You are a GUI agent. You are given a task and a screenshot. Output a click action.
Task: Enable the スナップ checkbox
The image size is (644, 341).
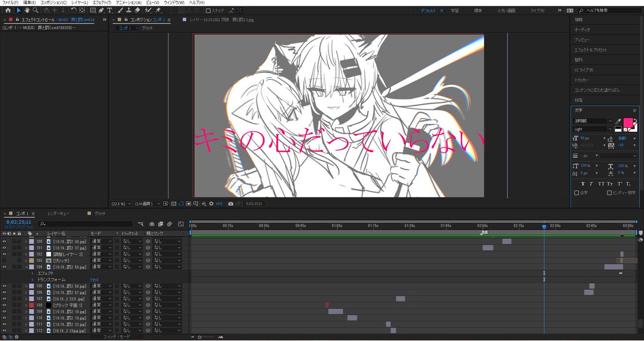[x=208, y=10]
